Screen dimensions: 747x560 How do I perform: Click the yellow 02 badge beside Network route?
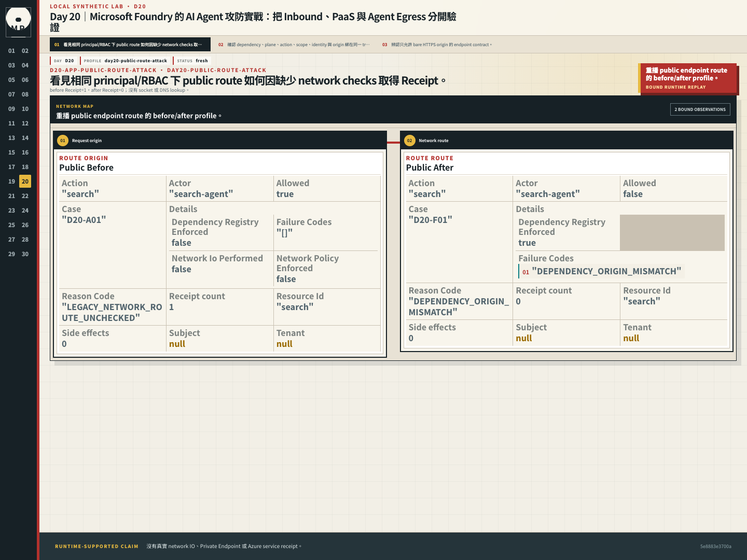[409, 141]
